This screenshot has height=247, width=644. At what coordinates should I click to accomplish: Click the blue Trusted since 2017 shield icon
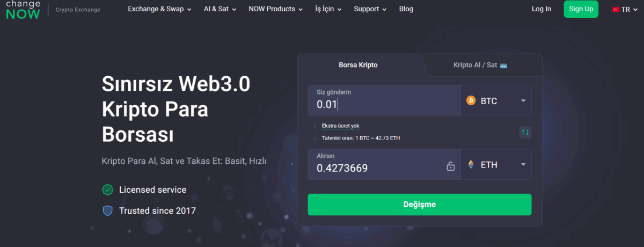[x=108, y=210]
